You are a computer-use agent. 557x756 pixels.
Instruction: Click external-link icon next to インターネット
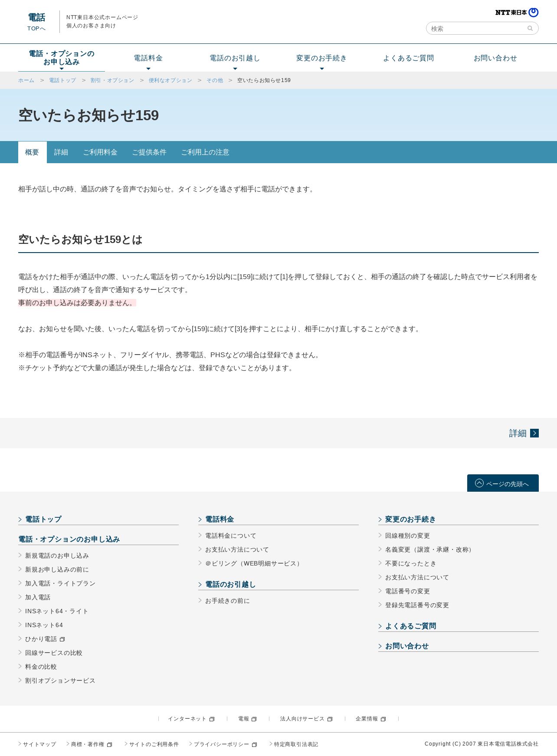[212, 719]
